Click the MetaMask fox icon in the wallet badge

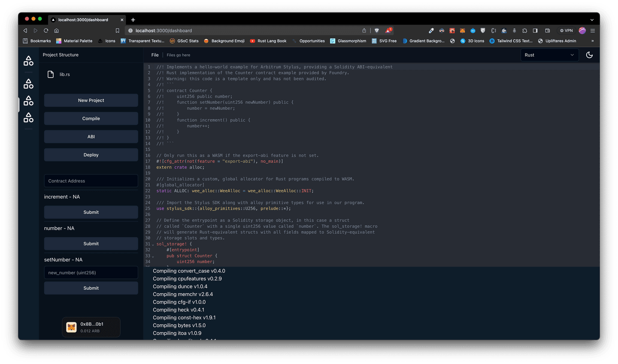71,327
